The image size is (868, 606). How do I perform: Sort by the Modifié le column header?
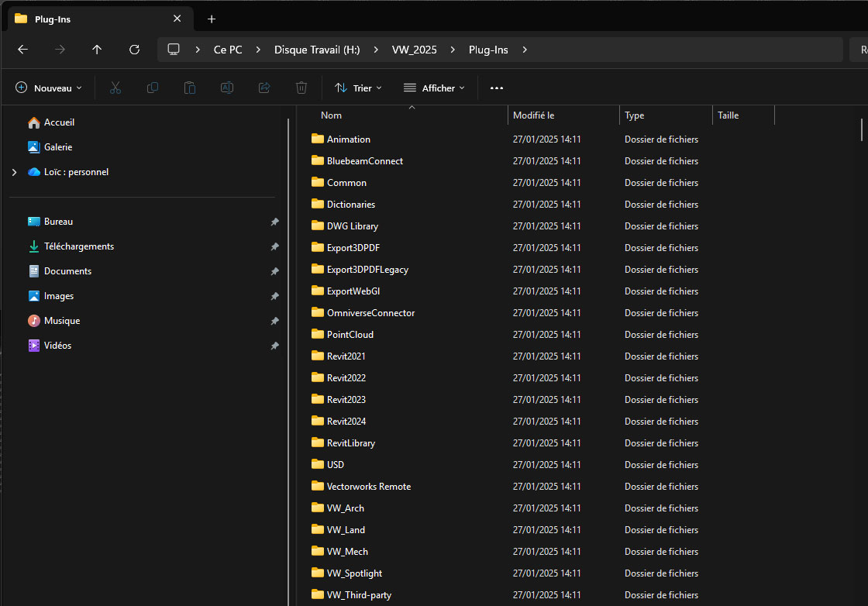(533, 115)
